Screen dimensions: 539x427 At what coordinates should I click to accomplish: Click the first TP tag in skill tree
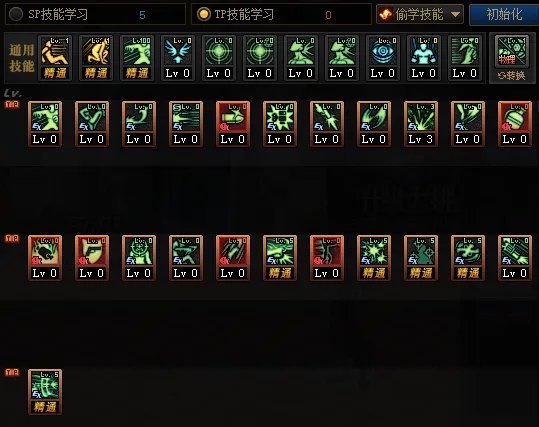point(12,104)
